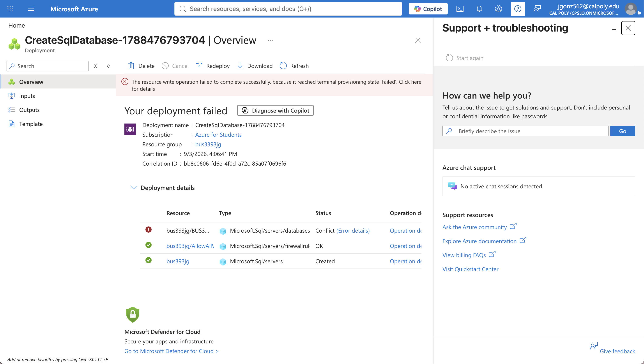
Task: Redeploy the failed deployment
Action: pos(213,66)
